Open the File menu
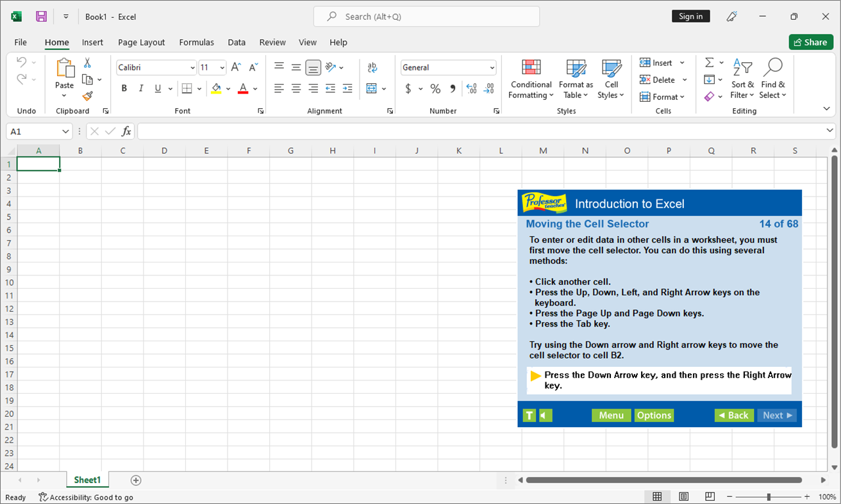The image size is (841, 504). pyautogui.click(x=20, y=42)
